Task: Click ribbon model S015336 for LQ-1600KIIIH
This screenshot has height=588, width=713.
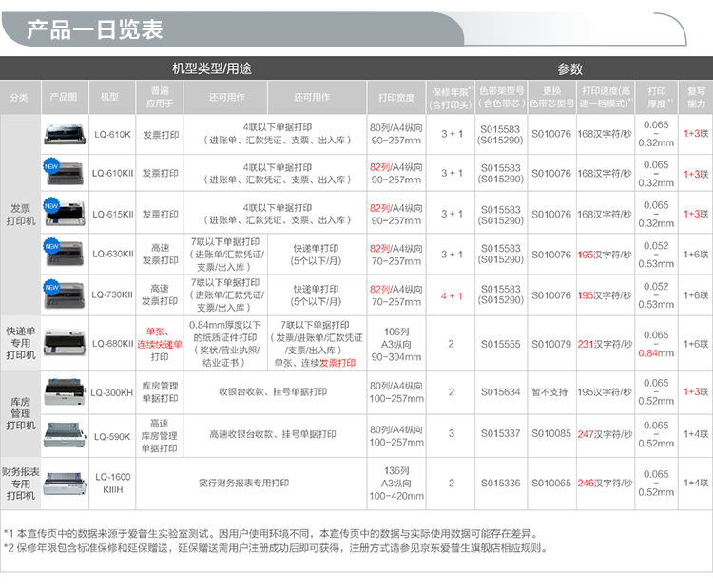Action: click(x=501, y=483)
